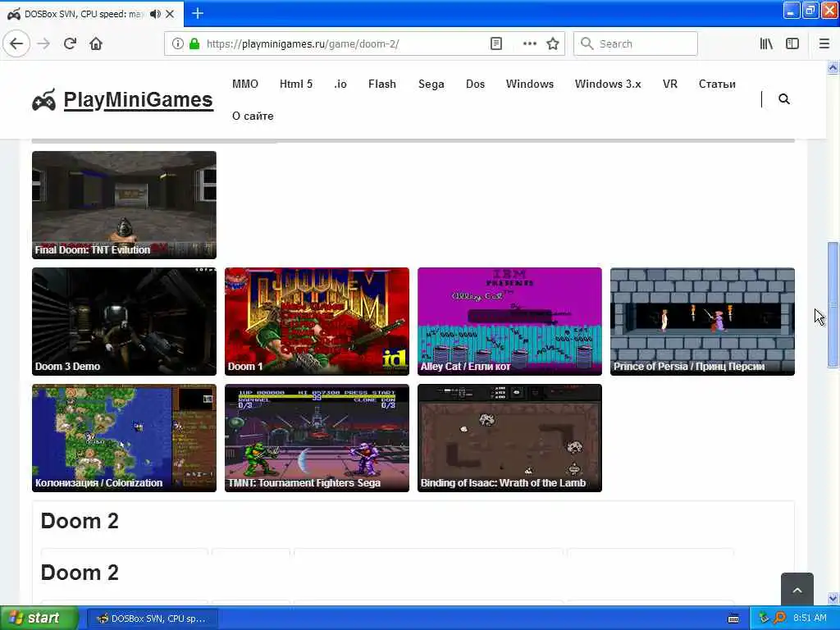Open the Firefox Library icon
This screenshot has height=630, width=840.
point(766,44)
